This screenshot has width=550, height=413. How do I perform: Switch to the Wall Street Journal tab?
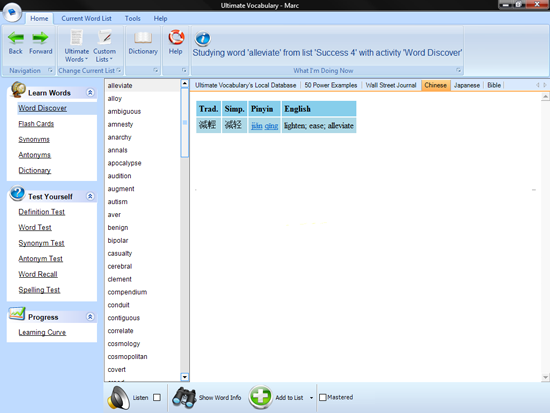[391, 85]
